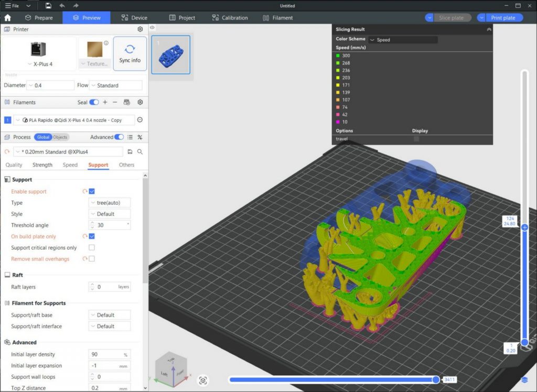Viewport: 537px width, 392px height.
Task: Open the Strength settings tab
Action: 42,165
